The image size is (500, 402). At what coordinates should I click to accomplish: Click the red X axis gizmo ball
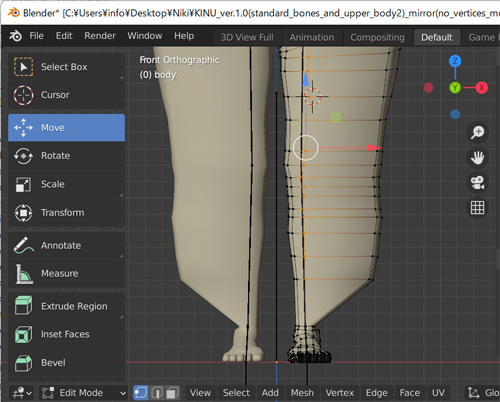click(481, 88)
